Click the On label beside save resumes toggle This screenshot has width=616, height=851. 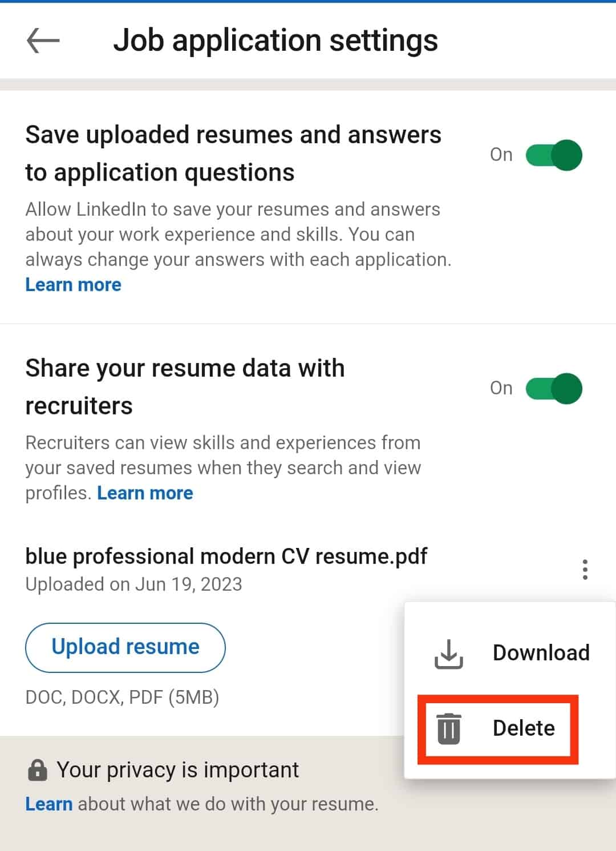(x=501, y=155)
